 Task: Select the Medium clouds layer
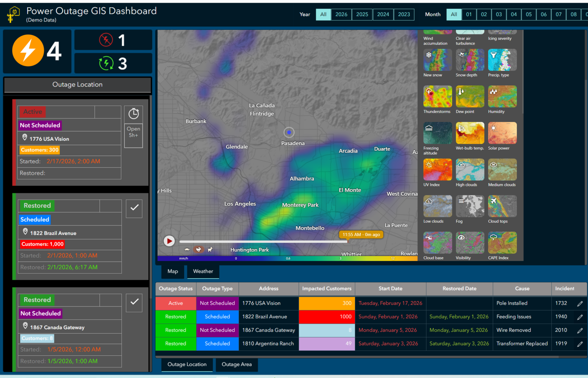click(x=502, y=169)
